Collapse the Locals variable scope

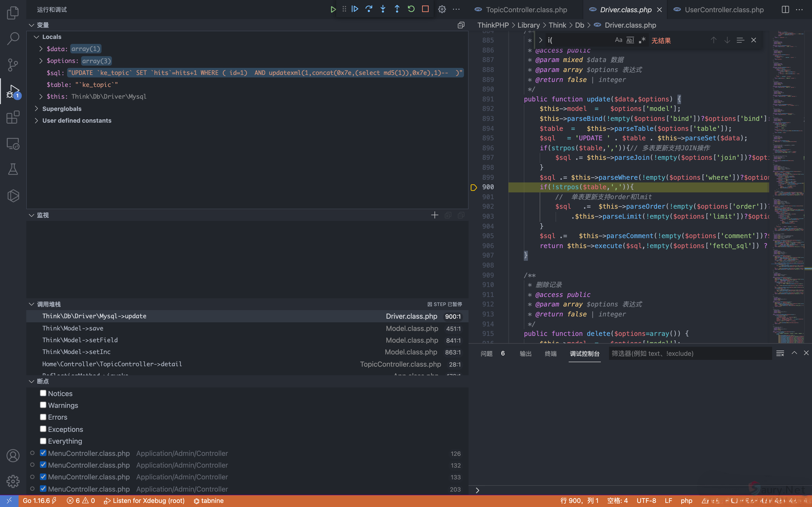tap(36, 37)
